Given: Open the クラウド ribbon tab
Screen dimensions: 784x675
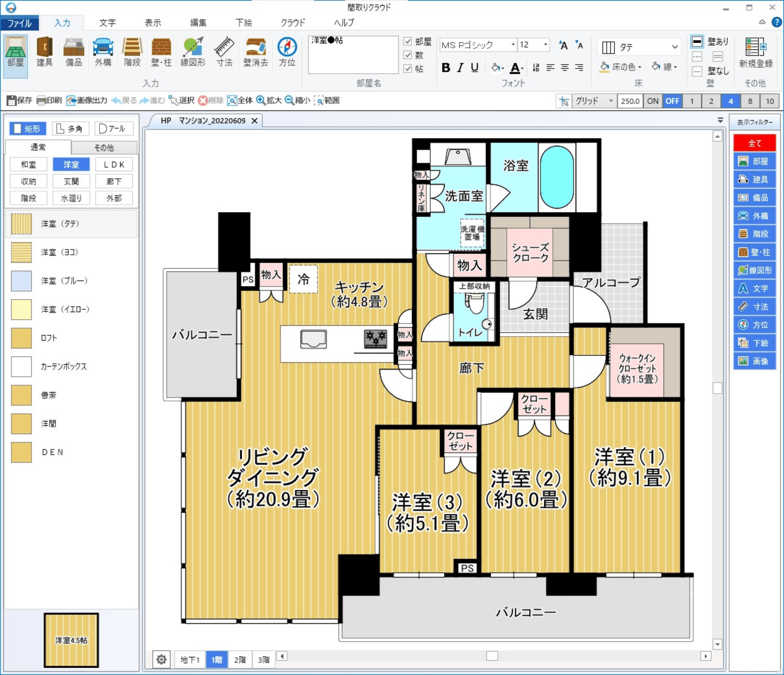Looking at the screenshot, I should click(292, 23).
